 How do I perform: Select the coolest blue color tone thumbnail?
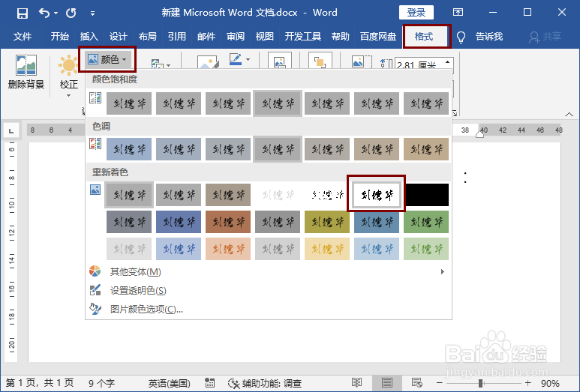(x=129, y=149)
